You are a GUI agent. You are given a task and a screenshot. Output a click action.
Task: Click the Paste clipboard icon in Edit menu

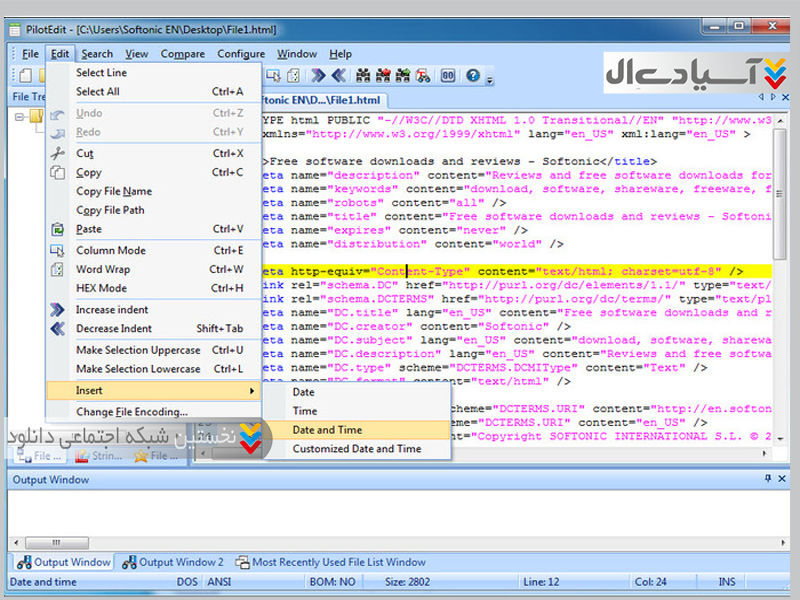click(x=58, y=229)
